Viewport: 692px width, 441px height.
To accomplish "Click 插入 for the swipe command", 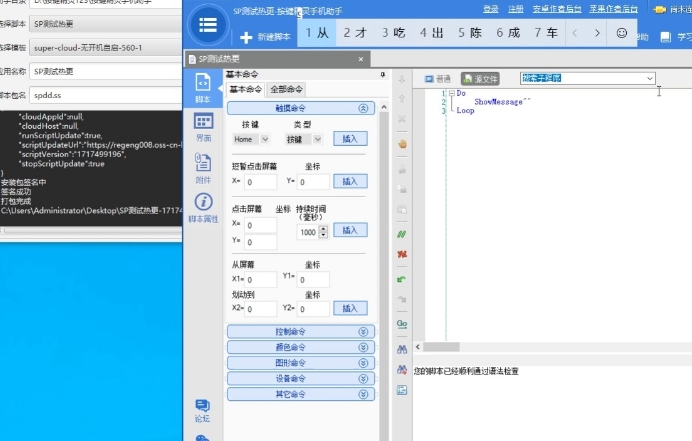I will (350, 308).
